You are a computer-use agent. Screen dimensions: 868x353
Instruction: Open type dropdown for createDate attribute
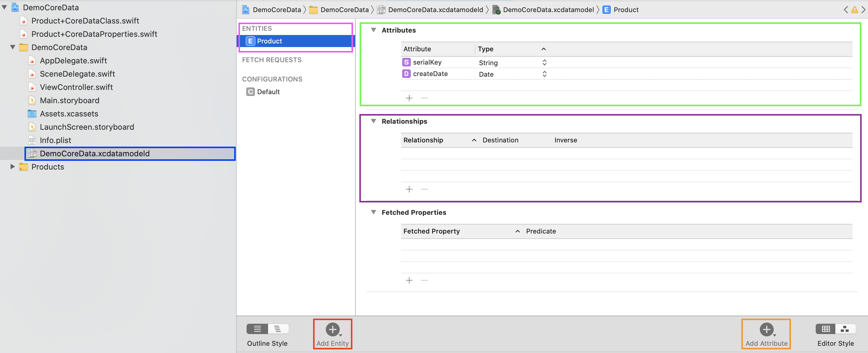(x=544, y=74)
